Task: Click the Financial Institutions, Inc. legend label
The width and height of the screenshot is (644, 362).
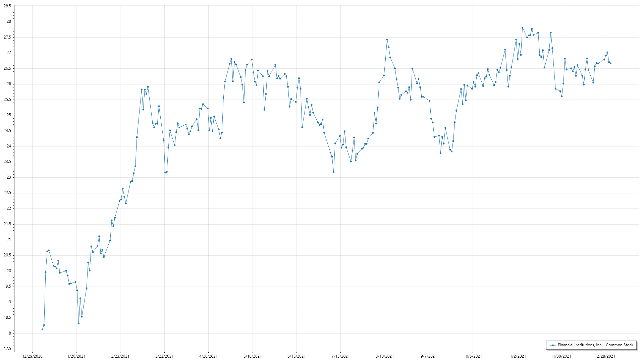Action: tap(595, 345)
